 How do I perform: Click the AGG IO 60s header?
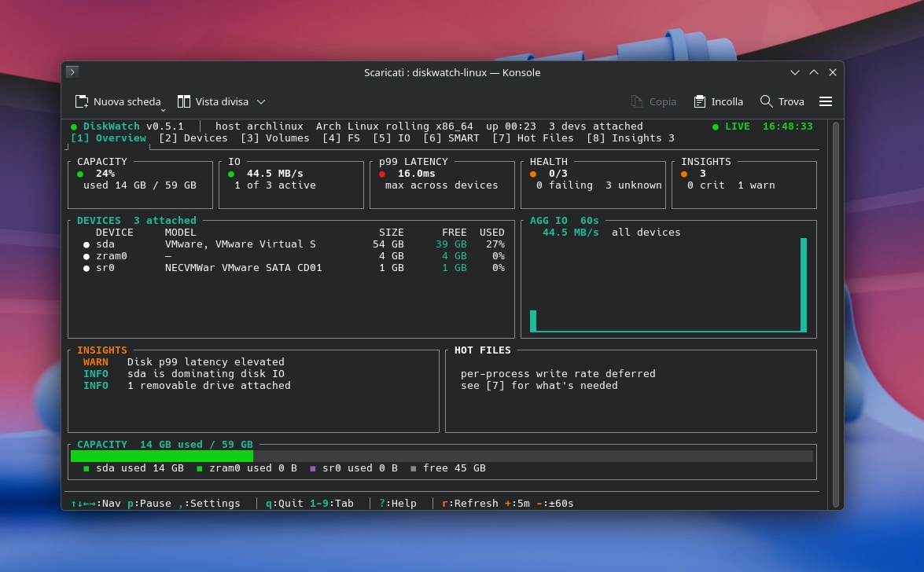(564, 220)
